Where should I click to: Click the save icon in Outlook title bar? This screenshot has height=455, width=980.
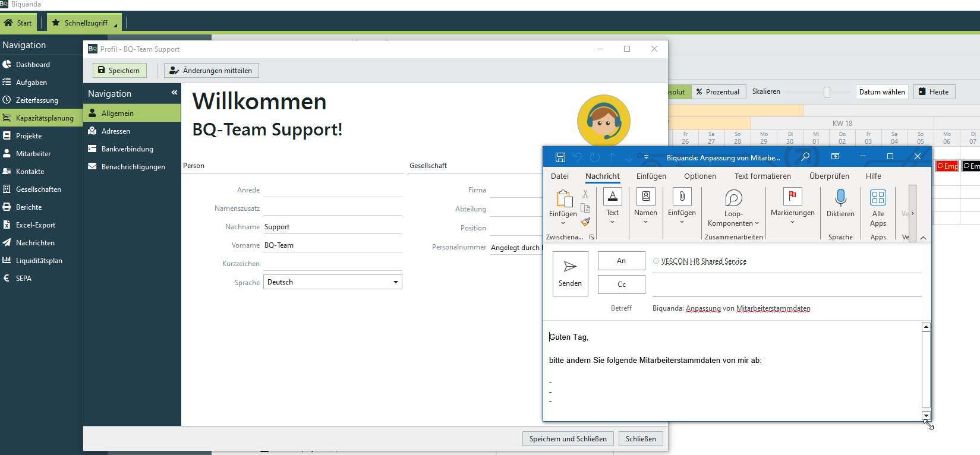(x=560, y=157)
